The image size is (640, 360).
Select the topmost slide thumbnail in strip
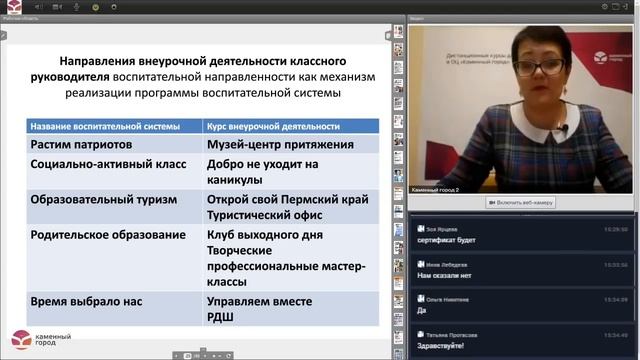tap(398, 31)
